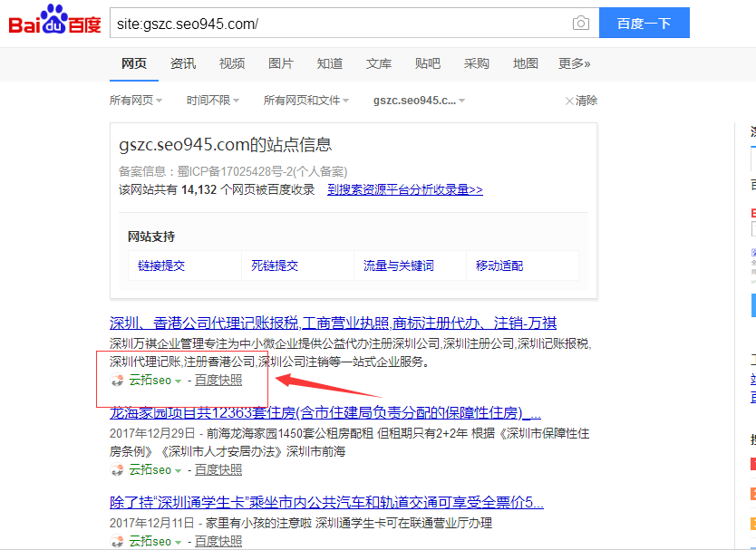This screenshot has width=756, height=550.
Task: Expand the 时间不限 time filter
Action: [213, 101]
